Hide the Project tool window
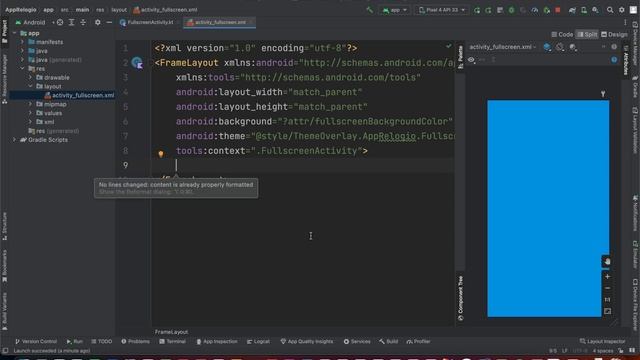This screenshot has height=360, width=640. point(109,22)
